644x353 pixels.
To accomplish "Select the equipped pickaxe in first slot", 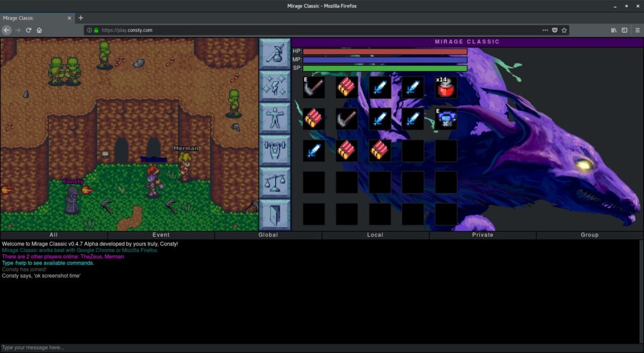I will pyautogui.click(x=314, y=87).
